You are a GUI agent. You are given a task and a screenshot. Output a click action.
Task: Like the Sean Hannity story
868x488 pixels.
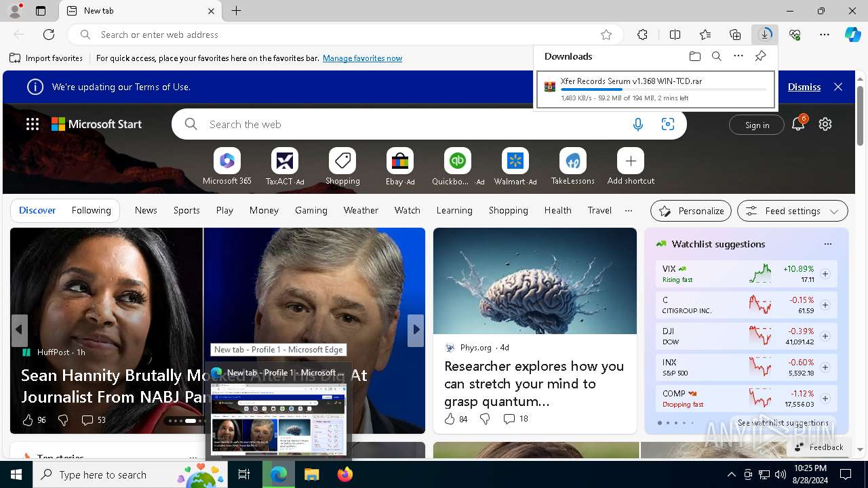pyautogui.click(x=28, y=420)
